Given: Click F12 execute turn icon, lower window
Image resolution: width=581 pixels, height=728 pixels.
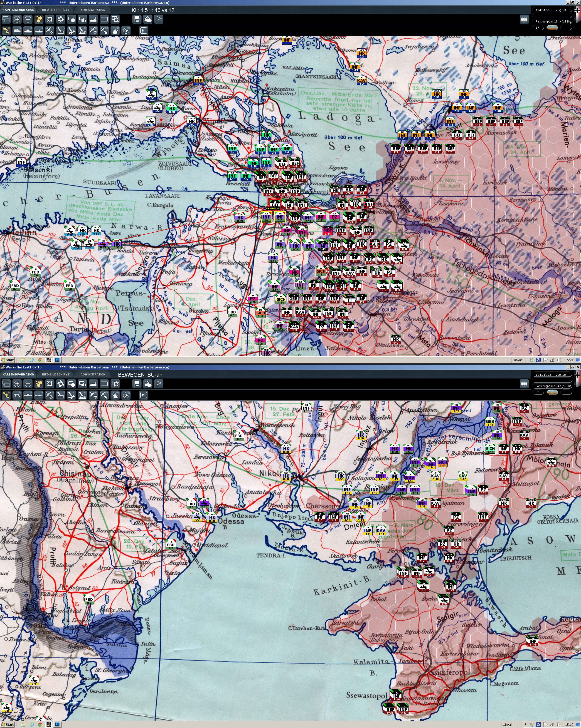Looking at the screenshot, I should (x=126, y=395).
